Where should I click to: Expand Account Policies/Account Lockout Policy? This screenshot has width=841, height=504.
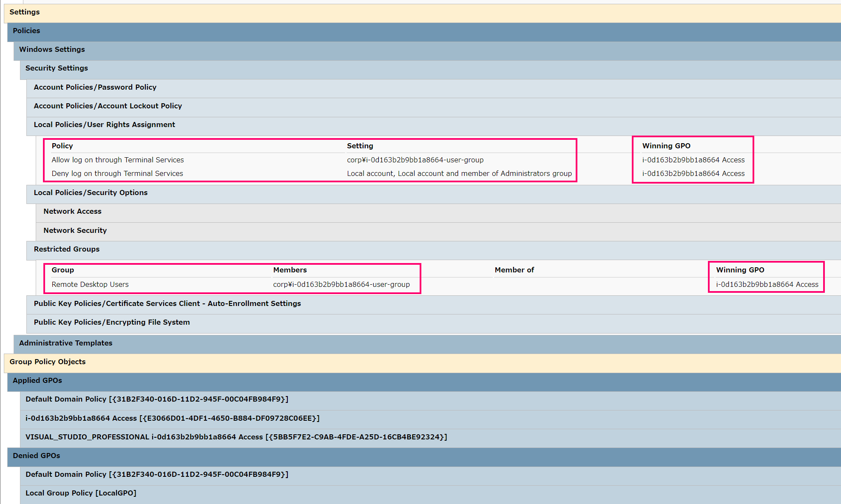[x=108, y=106]
